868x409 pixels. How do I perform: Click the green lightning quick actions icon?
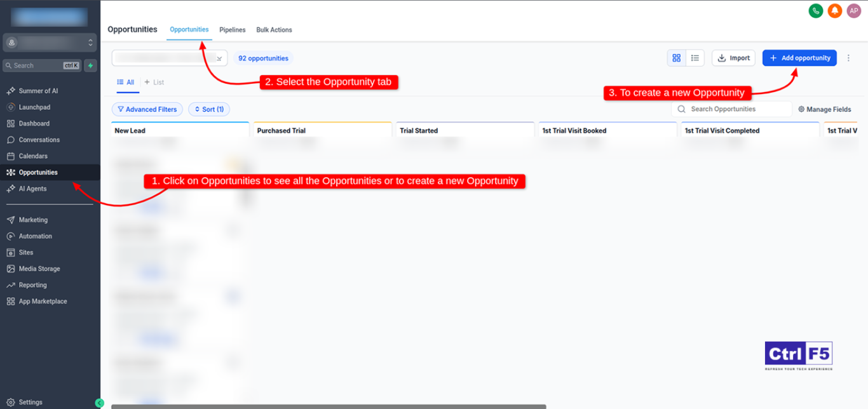(x=91, y=65)
